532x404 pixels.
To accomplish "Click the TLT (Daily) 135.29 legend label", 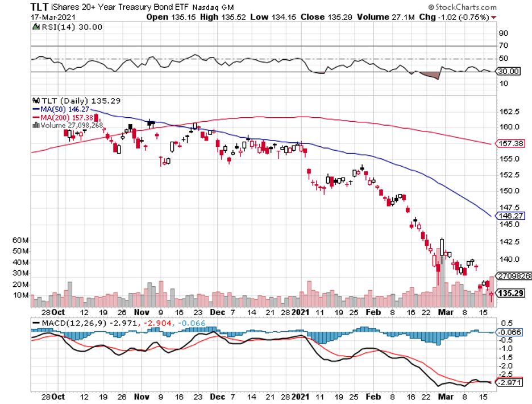I will click(x=81, y=101).
